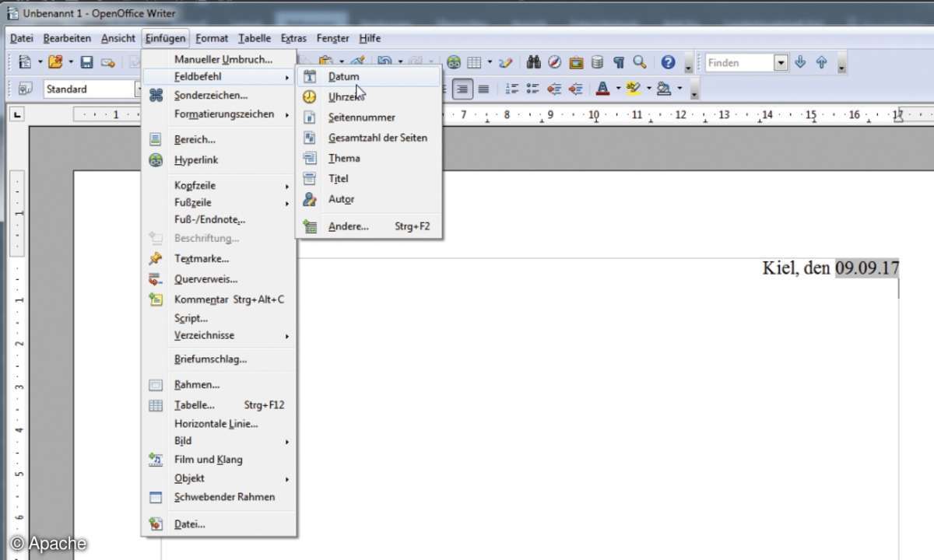
Task: Click the Increase Indent icon
Action: (575, 89)
